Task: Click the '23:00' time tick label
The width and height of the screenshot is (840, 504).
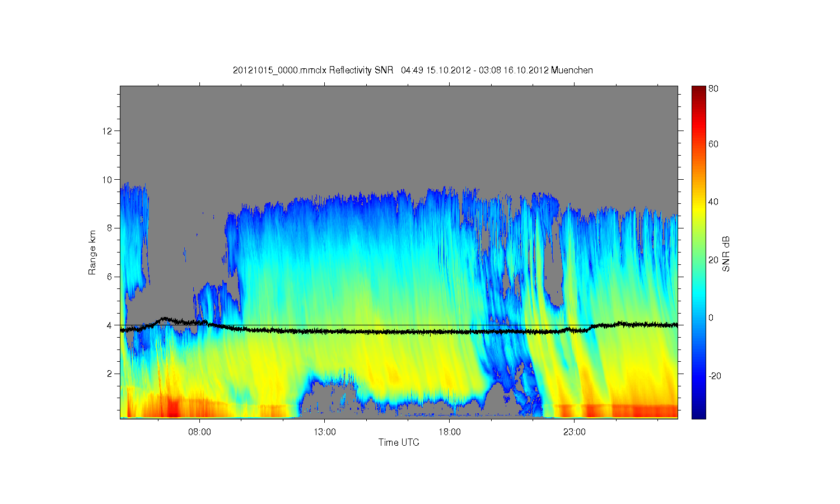Action: [574, 432]
